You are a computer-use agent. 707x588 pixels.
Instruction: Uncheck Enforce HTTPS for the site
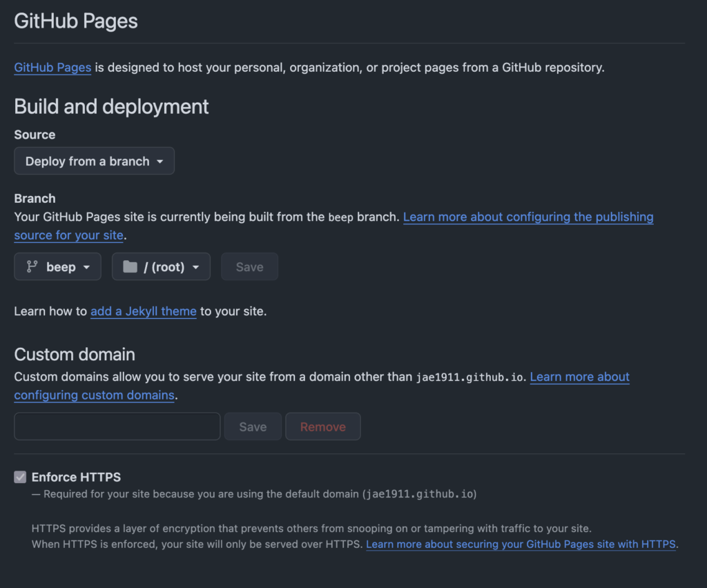(19, 477)
